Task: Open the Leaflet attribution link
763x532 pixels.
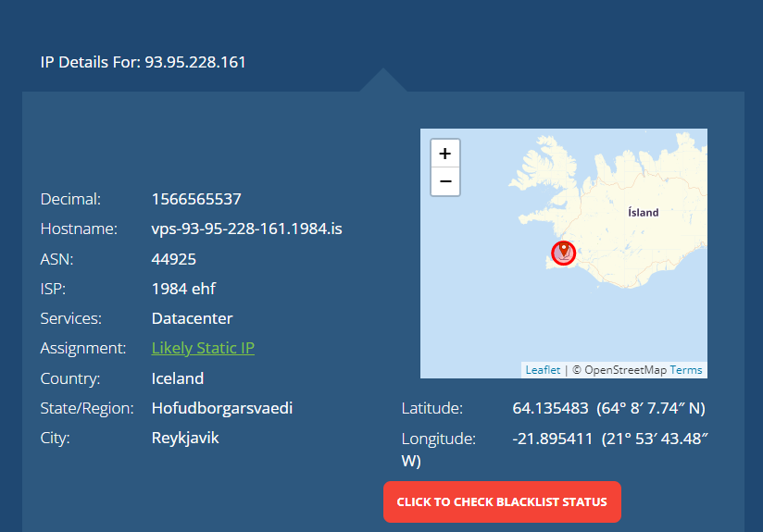Action: 543,370
